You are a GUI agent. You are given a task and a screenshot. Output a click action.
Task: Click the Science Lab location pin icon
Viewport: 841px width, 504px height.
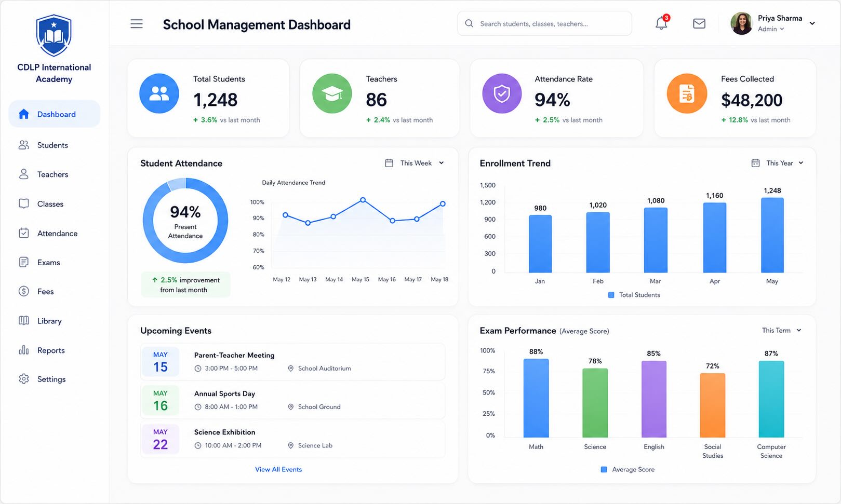pos(291,445)
